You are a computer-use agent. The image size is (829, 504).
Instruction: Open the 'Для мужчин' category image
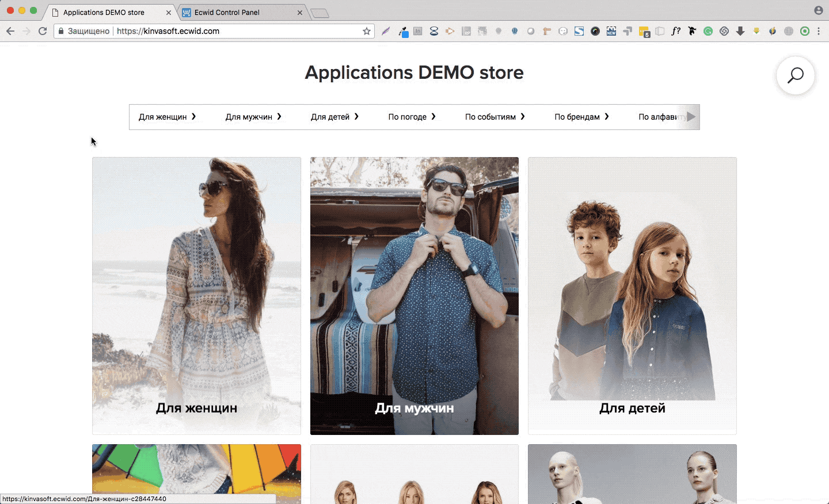pyautogui.click(x=414, y=296)
